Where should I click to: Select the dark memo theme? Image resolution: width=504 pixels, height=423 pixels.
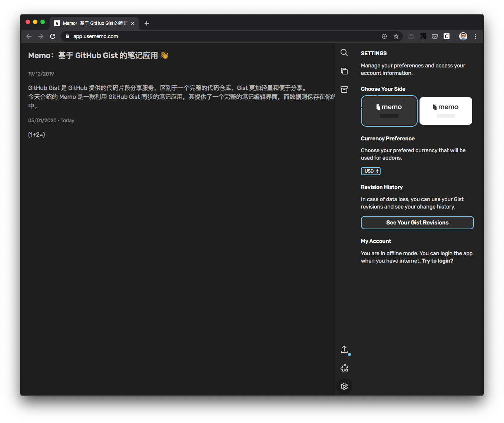(389, 111)
